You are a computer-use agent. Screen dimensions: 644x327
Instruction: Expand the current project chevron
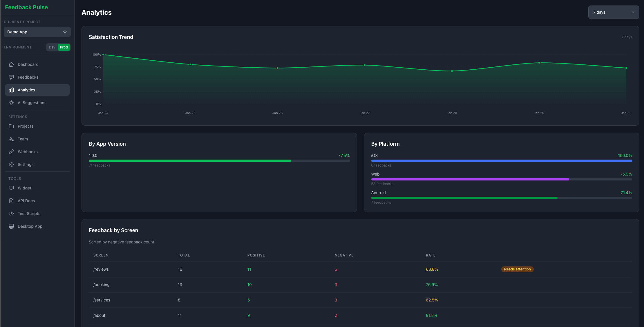click(65, 32)
